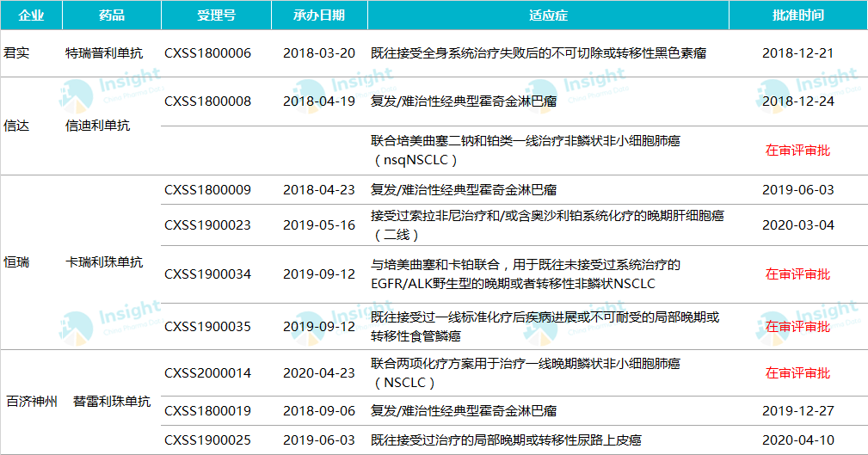Select acceptance number CXSS2000014
Image resolution: width=868 pixels, height=455 pixels.
(207, 373)
